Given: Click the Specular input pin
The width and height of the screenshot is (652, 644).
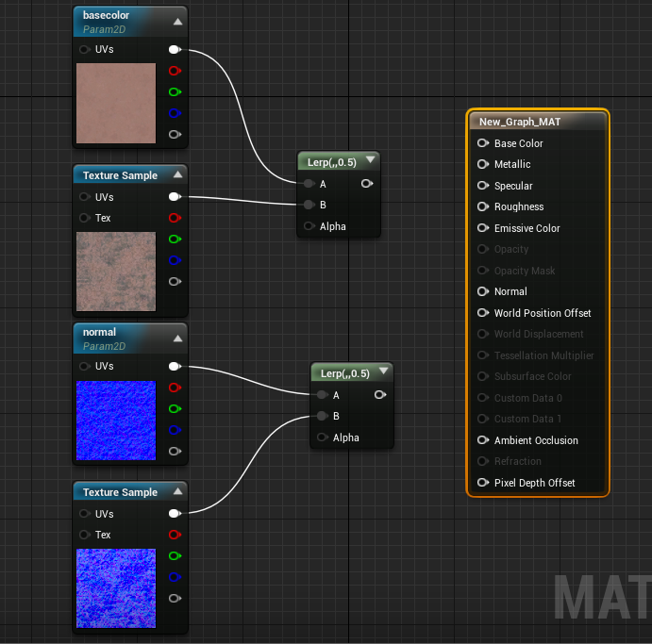Looking at the screenshot, I should tap(483, 186).
